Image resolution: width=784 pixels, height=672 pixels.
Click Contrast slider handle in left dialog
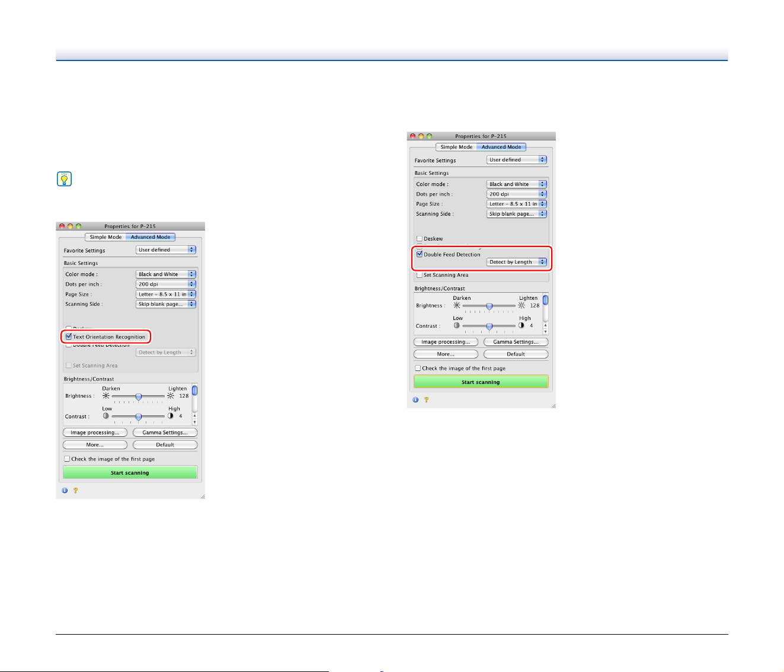tap(139, 417)
